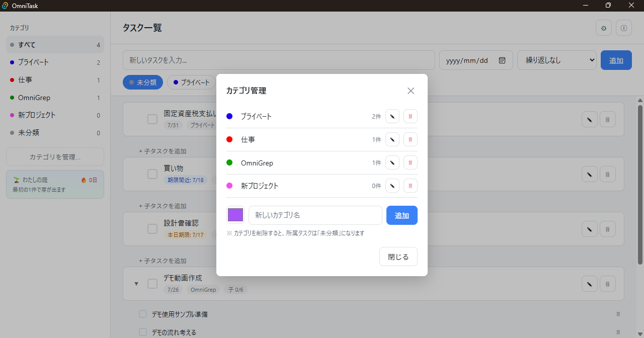Select プライベート in the category sidebar
The width and height of the screenshot is (644, 338).
tap(55, 62)
